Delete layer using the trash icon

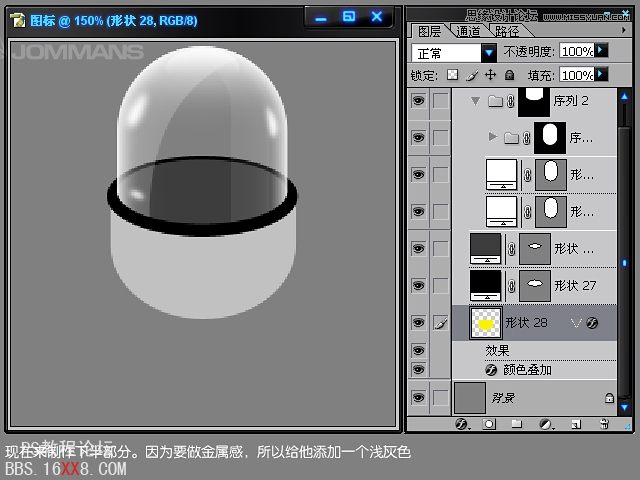(x=604, y=424)
